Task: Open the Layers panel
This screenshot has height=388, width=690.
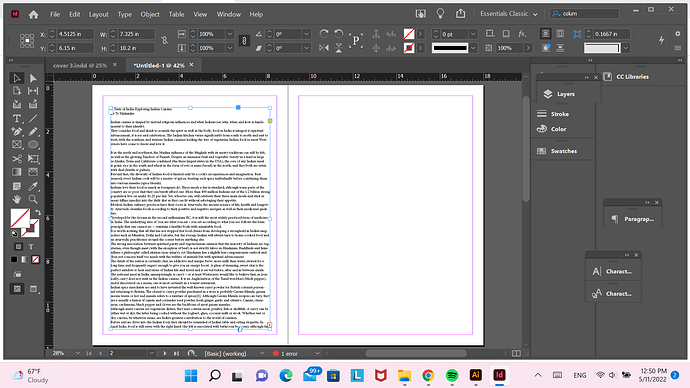Action: 565,94
